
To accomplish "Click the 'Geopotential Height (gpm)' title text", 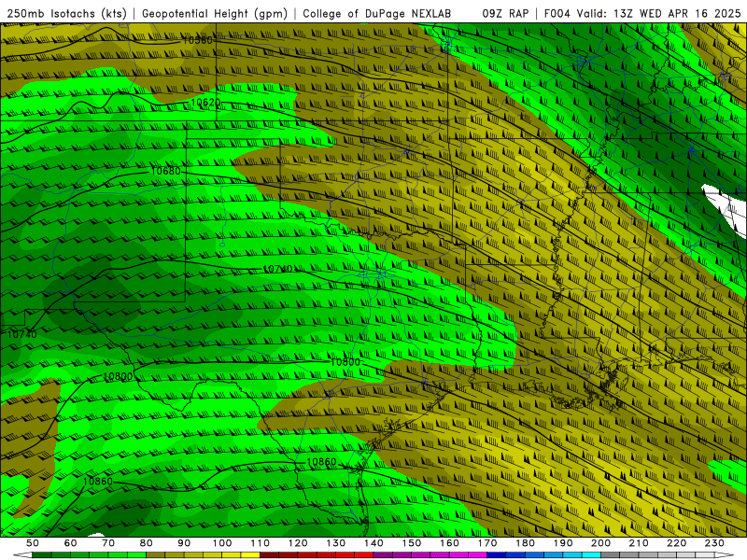I will tap(215, 14).
